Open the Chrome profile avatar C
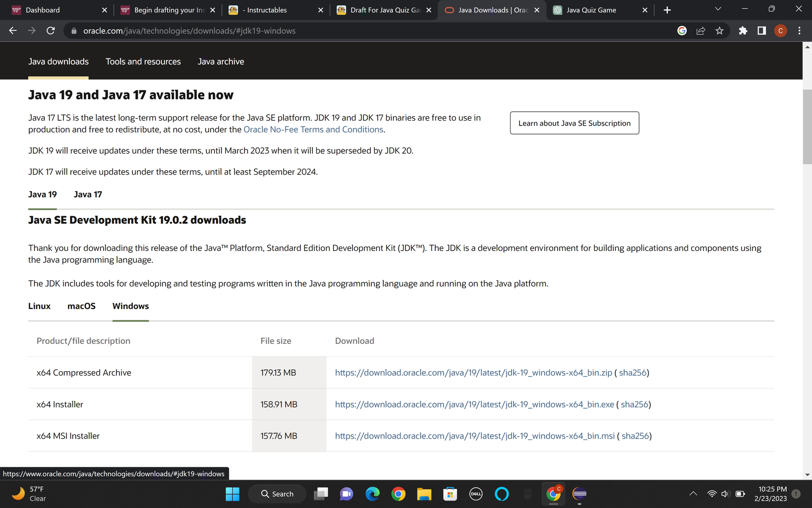The height and width of the screenshot is (508, 812). (x=781, y=31)
